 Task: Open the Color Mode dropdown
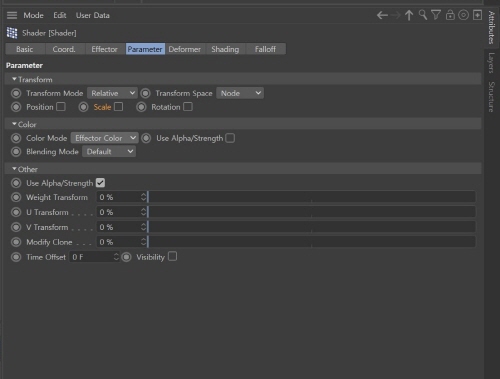[104, 138]
